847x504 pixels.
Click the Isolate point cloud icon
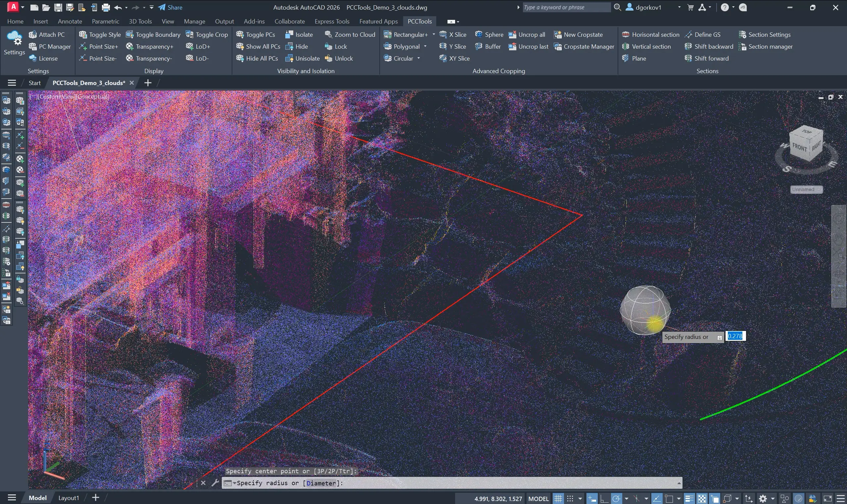point(289,34)
